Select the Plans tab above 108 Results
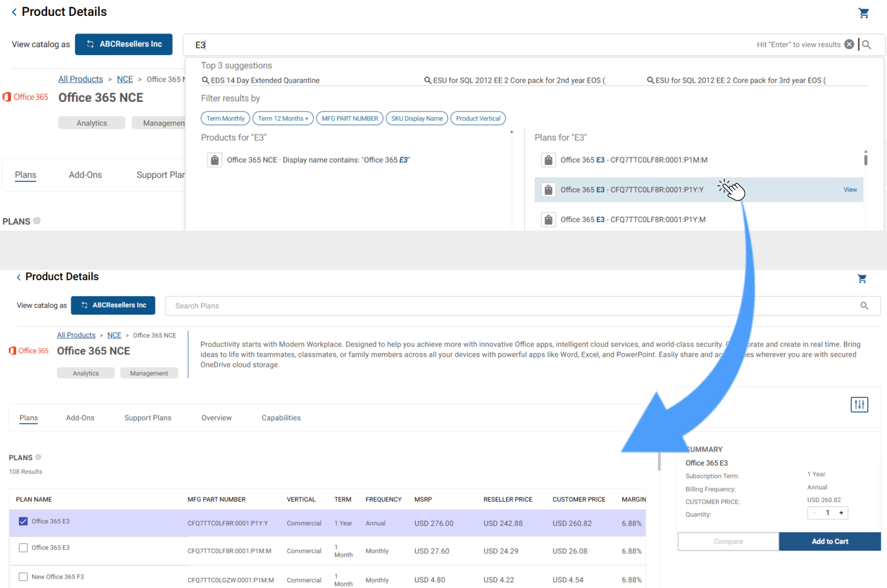 tap(28, 418)
